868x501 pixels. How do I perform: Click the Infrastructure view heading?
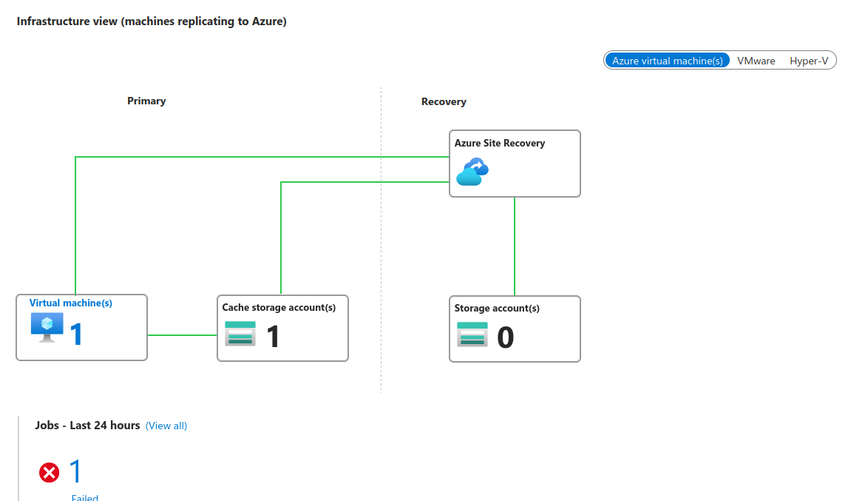tap(152, 21)
